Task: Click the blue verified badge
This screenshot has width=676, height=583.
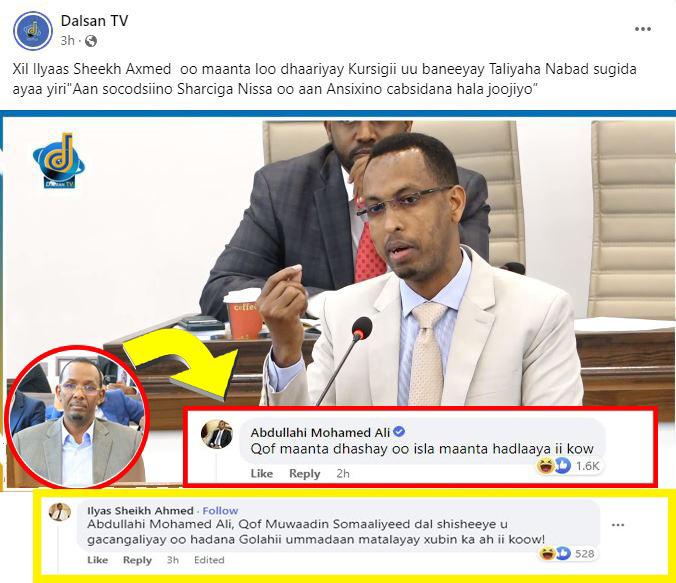Action: point(400,431)
